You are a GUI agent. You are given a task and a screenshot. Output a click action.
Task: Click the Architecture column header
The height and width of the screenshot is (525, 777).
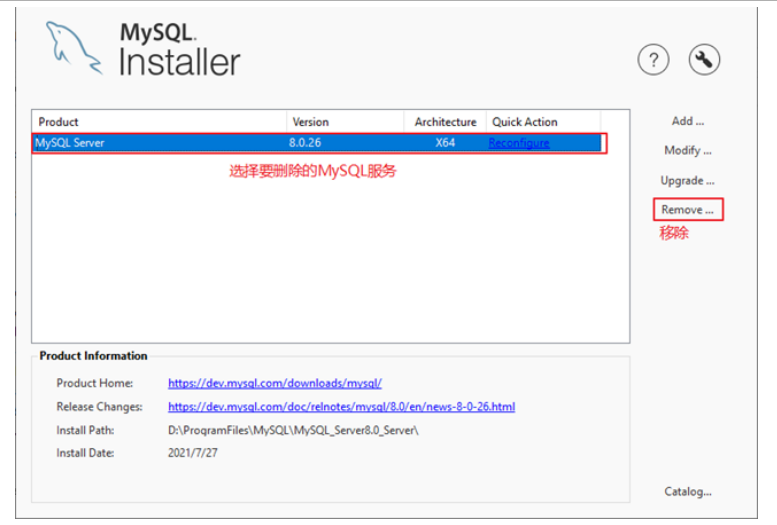pyautogui.click(x=445, y=122)
